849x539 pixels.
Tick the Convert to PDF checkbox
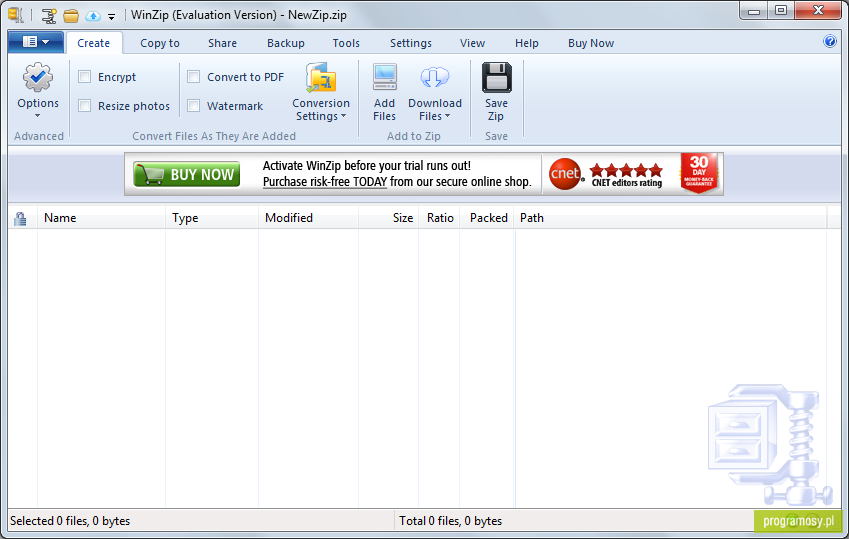coord(194,77)
